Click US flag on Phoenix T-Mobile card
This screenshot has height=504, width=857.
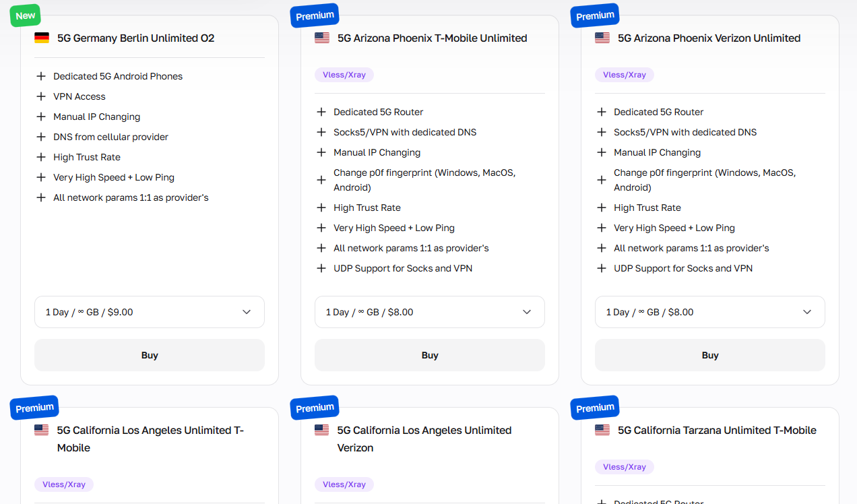[322, 38]
